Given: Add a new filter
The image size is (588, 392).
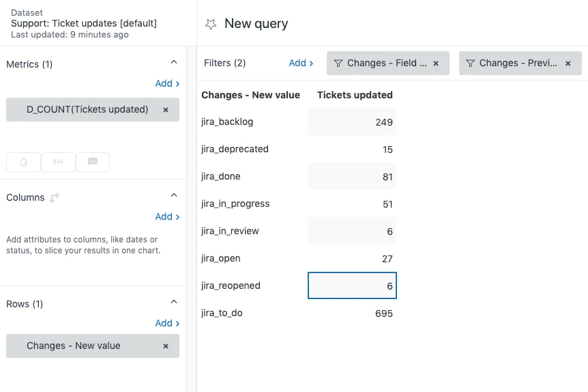Looking at the screenshot, I should (x=301, y=63).
